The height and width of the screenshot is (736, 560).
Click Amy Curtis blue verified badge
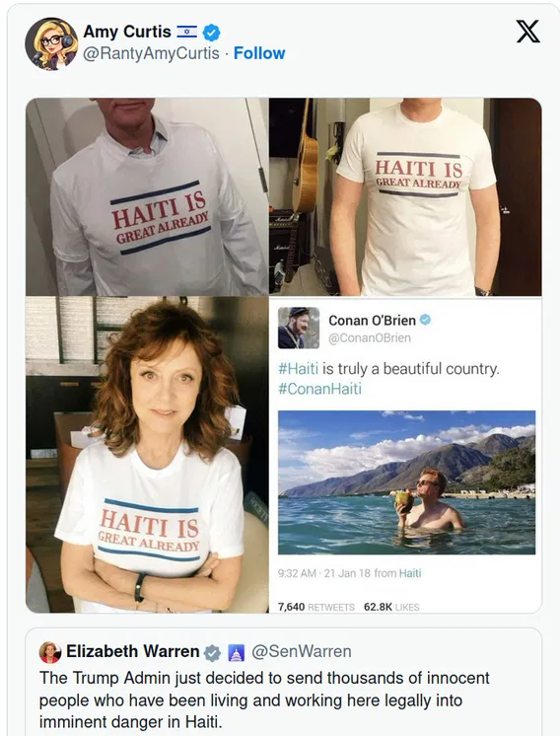point(212,33)
